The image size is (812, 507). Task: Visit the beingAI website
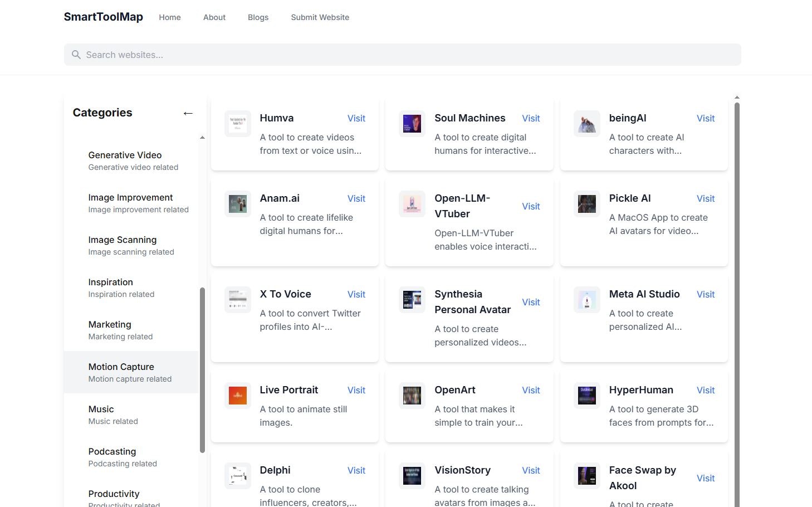pyautogui.click(x=706, y=118)
